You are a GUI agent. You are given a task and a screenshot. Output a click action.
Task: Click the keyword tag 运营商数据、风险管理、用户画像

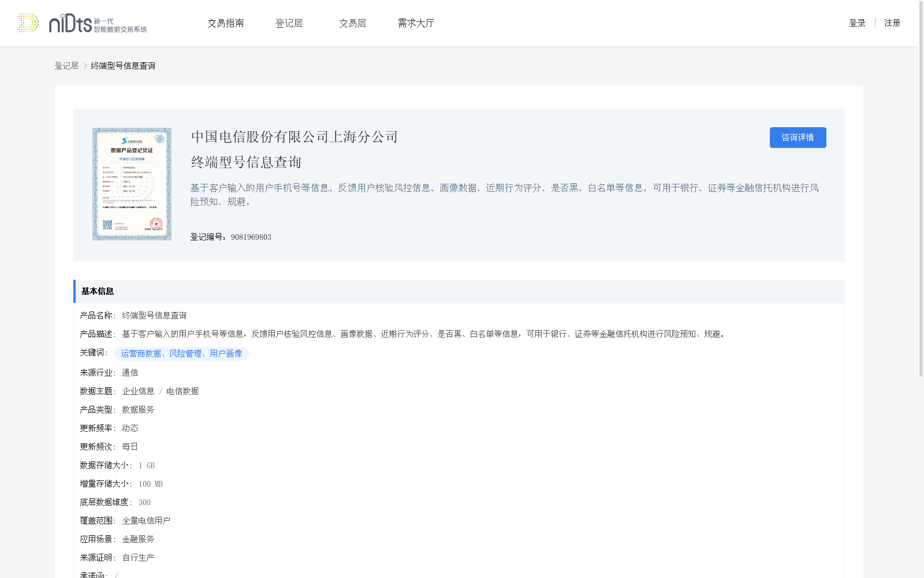click(x=182, y=354)
